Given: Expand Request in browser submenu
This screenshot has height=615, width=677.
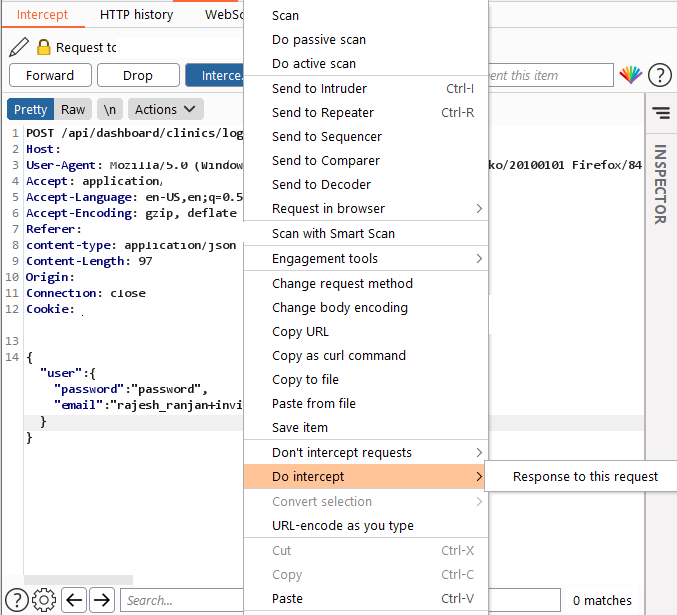Looking at the screenshot, I should click(x=366, y=209).
